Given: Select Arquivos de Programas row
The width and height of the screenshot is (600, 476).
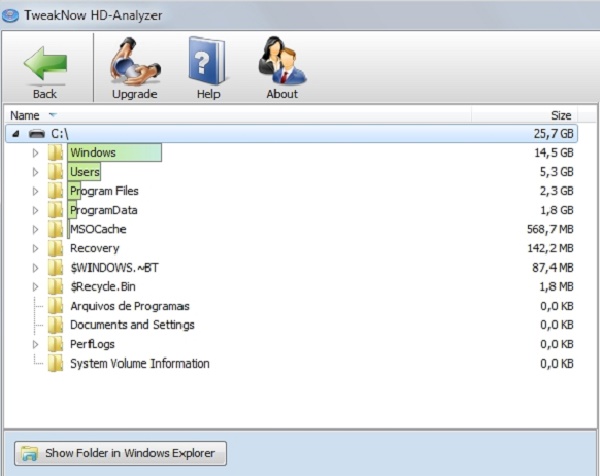Looking at the screenshot, I should (291, 306).
